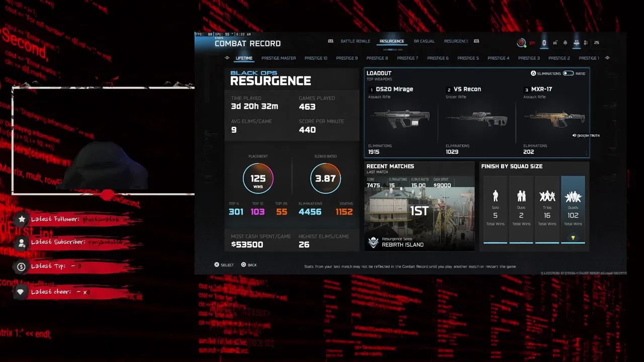This screenshot has height=362, width=644.
Task: Click the SELECT button label
Action: pyautogui.click(x=227, y=265)
